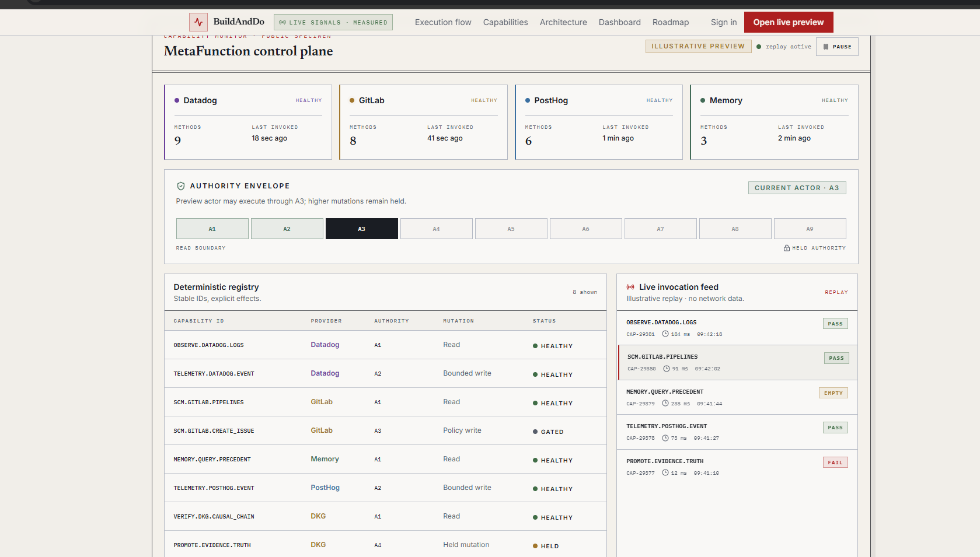This screenshot has height=557, width=980.
Task: Click the Current Actor A3 badge
Action: tap(797, 188)
